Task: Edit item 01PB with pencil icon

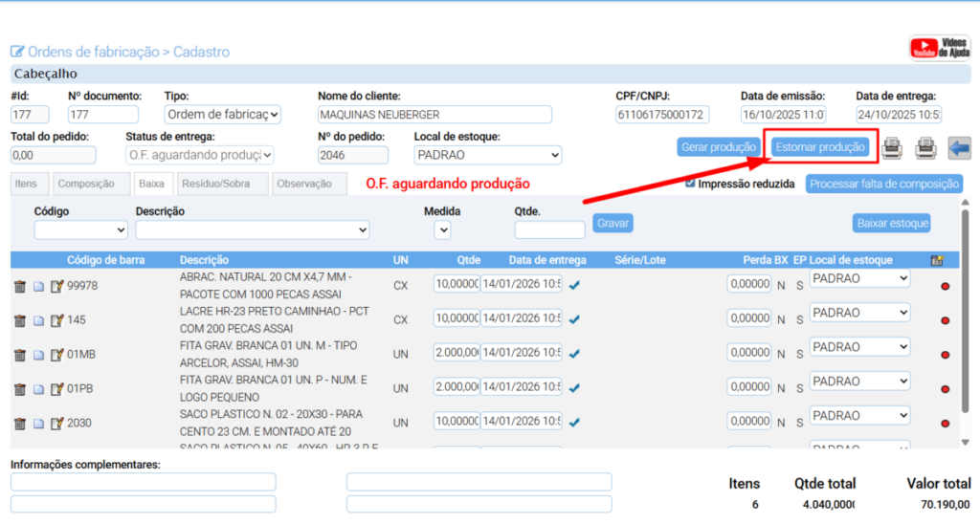Action: 56,389
